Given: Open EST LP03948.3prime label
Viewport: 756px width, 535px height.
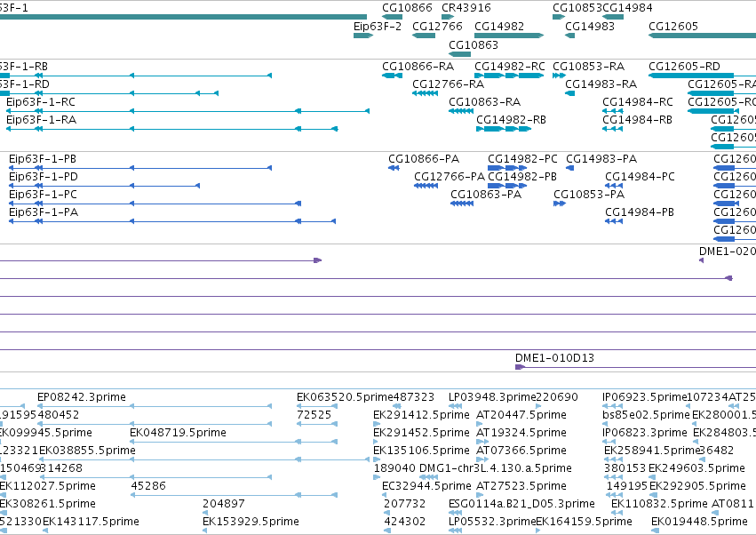Looking at the screenshot, I should pyautogui.click(x=493, y=397).
